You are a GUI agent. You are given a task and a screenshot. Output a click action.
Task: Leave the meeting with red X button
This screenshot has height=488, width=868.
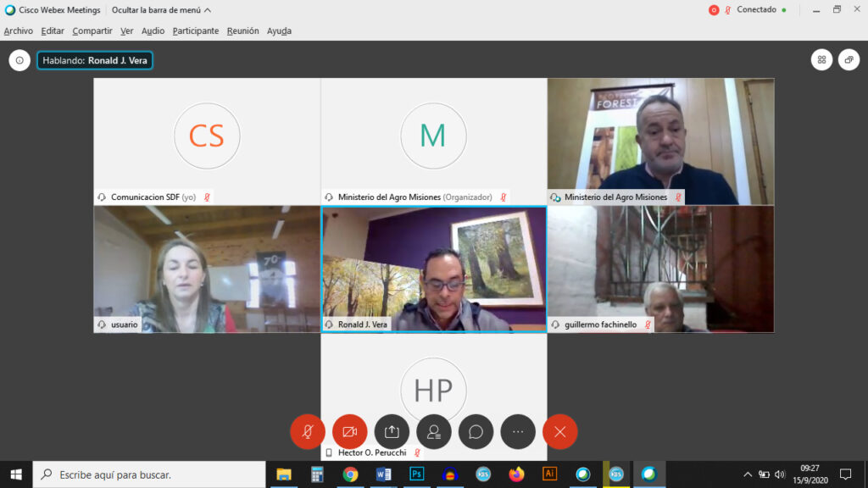[x=559, y=431]
